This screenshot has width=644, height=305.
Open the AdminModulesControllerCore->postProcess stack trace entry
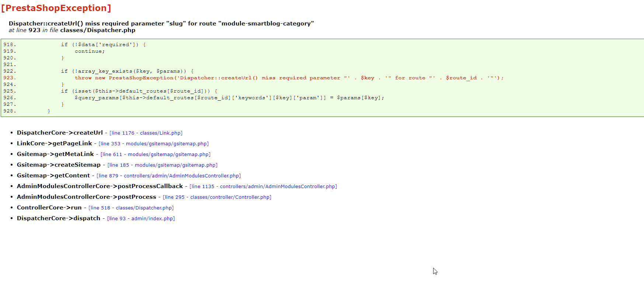[87, 197]
